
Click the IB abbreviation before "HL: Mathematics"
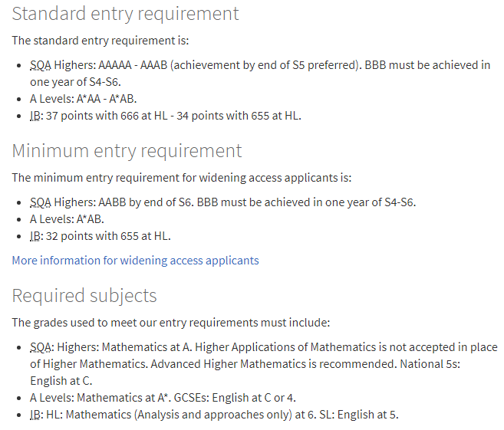pyautogui.click(x=35, y=415)
